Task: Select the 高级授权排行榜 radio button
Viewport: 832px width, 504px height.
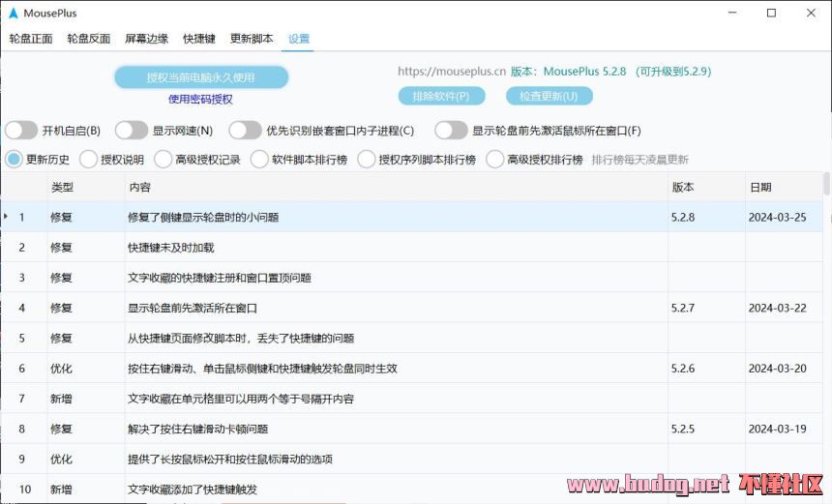Action: (x=494, y=160)
